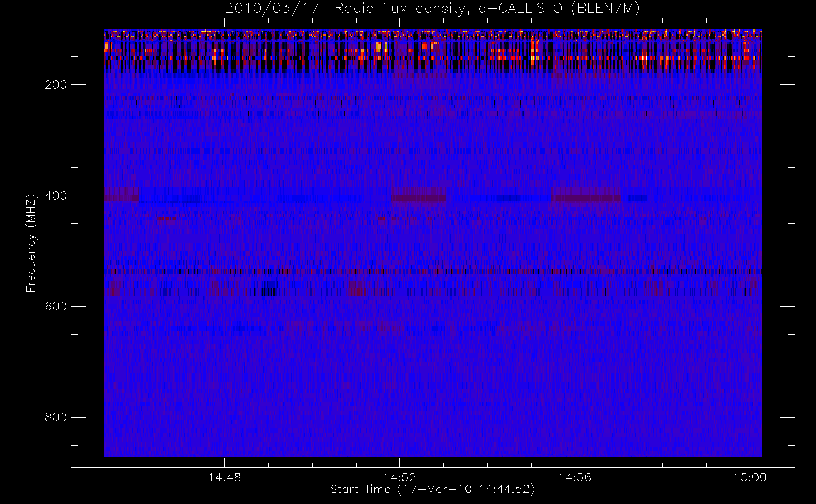Select the 800 frequency tick label
816x504 pixels.
tap(55, 417)
